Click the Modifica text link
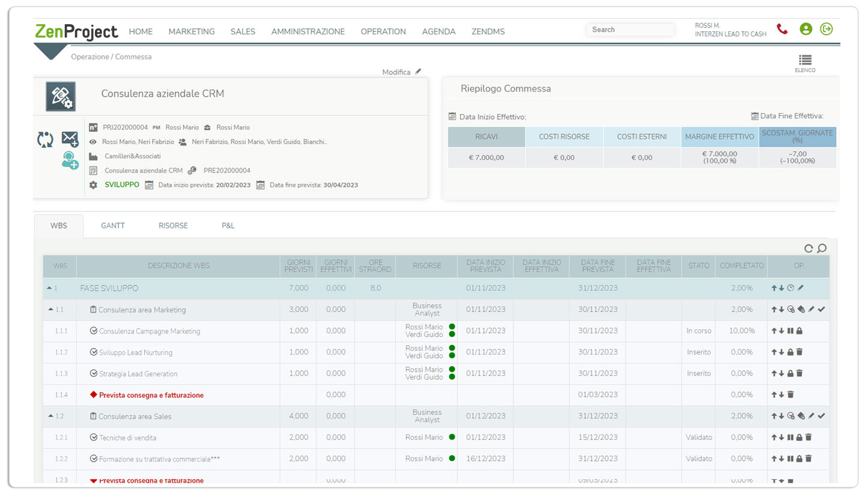Screen dimensions: 868x494 coord(396,72)
